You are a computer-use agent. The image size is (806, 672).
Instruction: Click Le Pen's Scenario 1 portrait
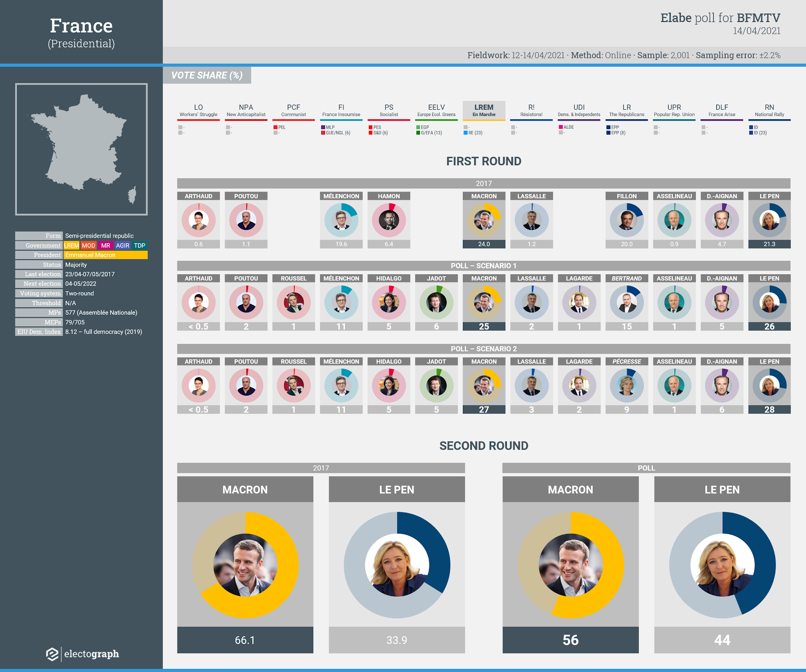[x=769, y=303]
